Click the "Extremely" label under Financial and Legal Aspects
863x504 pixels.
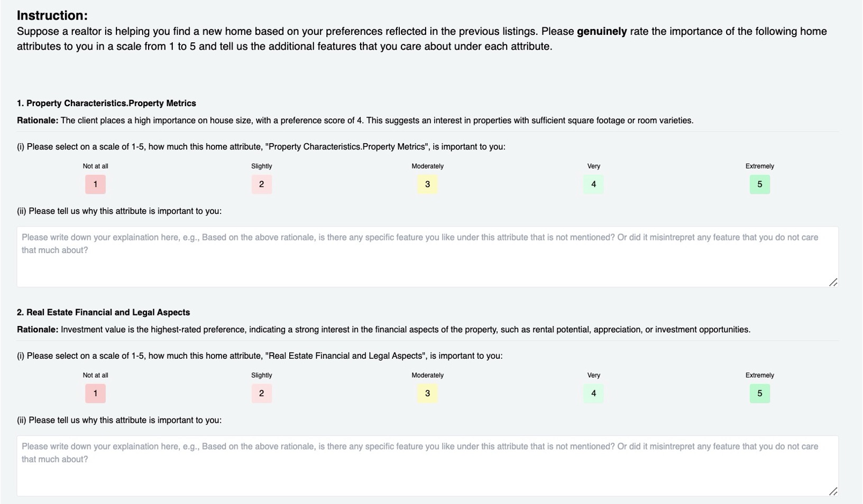(759, 376)
